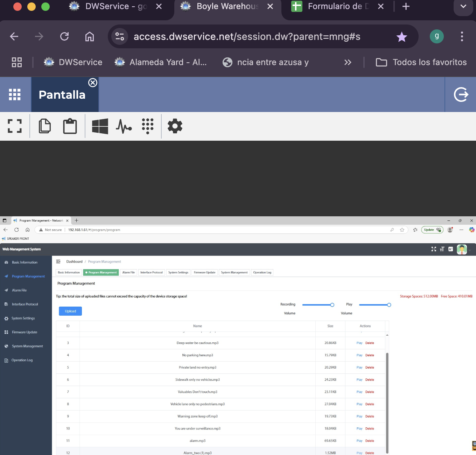The image size is (476, 455).
Task: Open the DWService bookmark
Action: [x=73, y=62]
